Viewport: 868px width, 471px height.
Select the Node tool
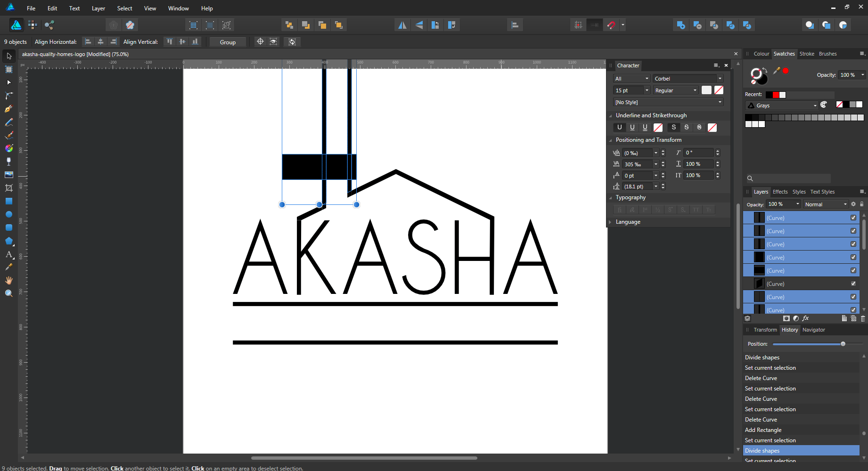point(9,82)
